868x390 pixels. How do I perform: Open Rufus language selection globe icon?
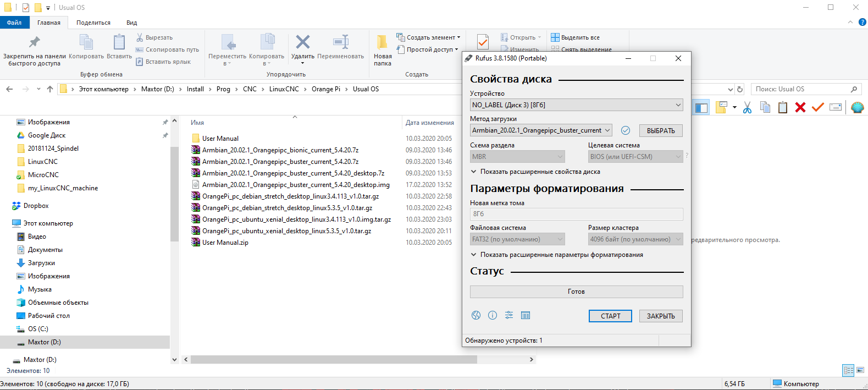pos(476,315)
